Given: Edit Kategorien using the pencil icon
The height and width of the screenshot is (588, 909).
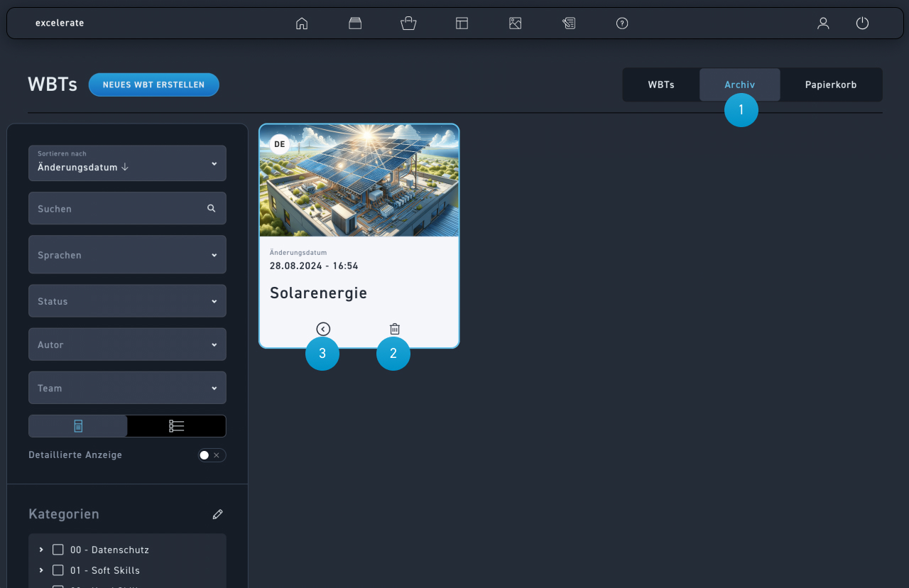Looking at the screenshot, I should (x=218, y=514).
